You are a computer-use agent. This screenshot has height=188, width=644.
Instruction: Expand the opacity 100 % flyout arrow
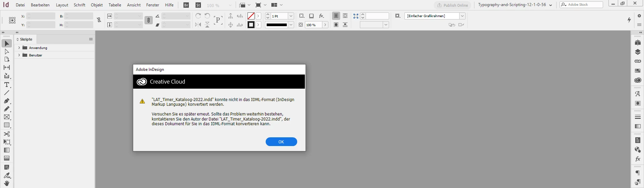click(x=325, y=25)
